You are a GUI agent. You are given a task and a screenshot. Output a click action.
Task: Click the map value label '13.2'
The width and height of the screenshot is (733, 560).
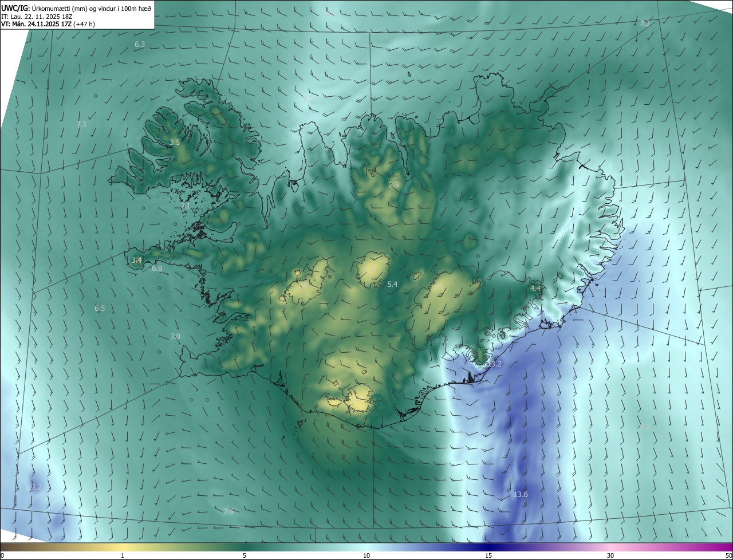[x=495, y=364]
